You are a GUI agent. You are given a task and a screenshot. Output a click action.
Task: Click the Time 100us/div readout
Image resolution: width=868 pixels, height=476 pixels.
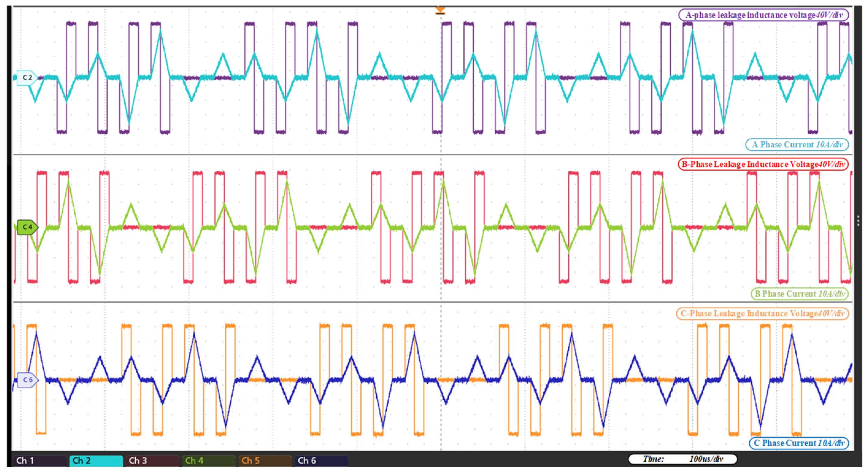[x=683, y=459]
